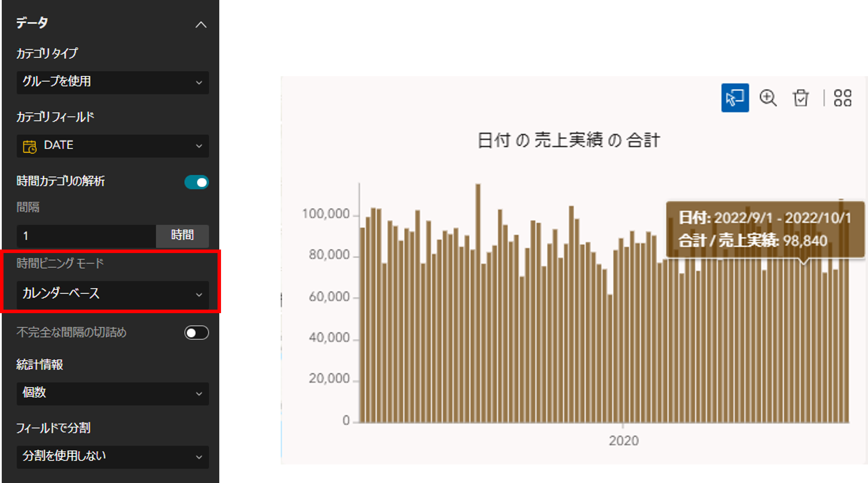Open the four-squares layout options icon
This screenshot has width=868, height=483.
[843, 98]
